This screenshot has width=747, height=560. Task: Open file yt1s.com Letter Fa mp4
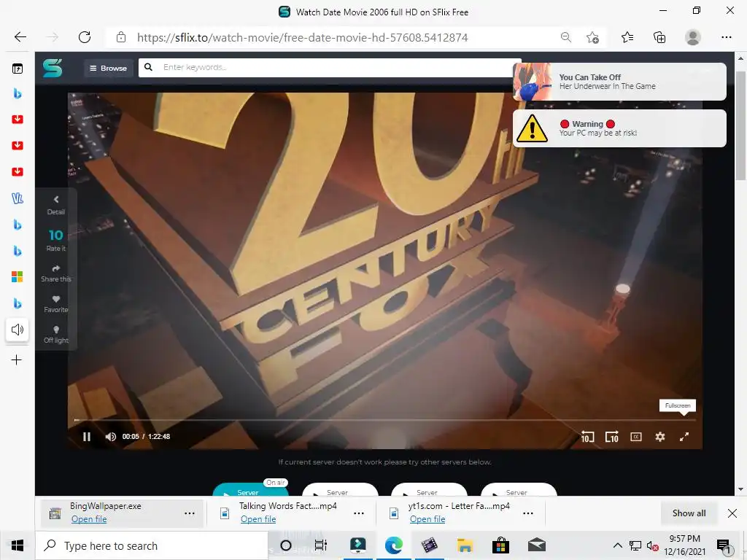427,519
